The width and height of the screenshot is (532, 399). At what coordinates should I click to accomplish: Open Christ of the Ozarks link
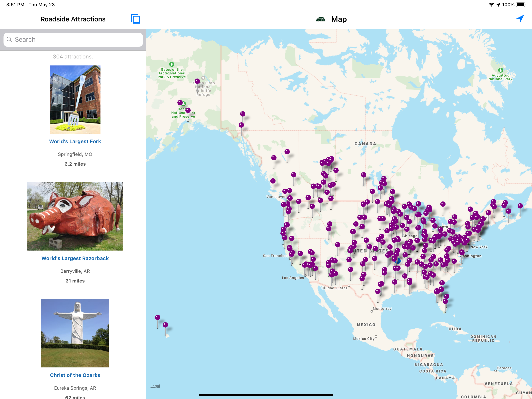pyautogui.click(x=75, y=375)
